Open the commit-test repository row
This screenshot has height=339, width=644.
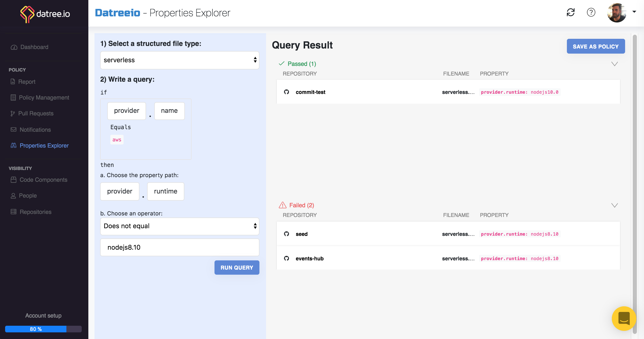[x=448, y=92]
